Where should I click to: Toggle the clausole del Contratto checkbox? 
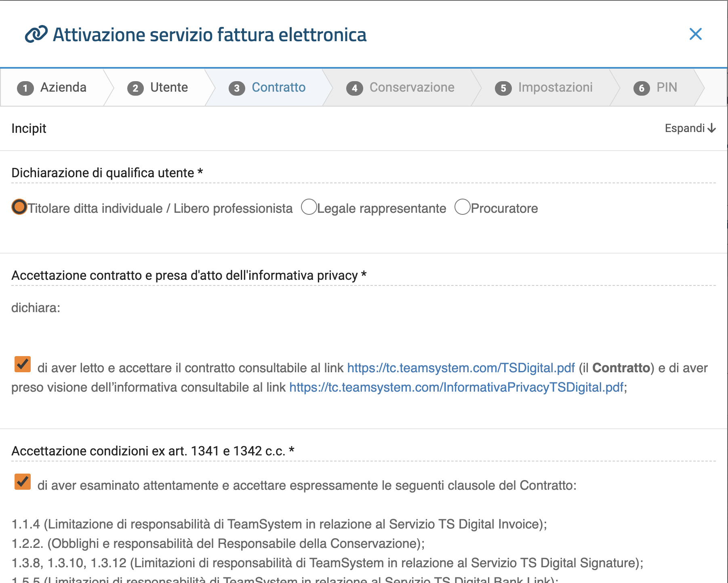[x=23, y=481]
